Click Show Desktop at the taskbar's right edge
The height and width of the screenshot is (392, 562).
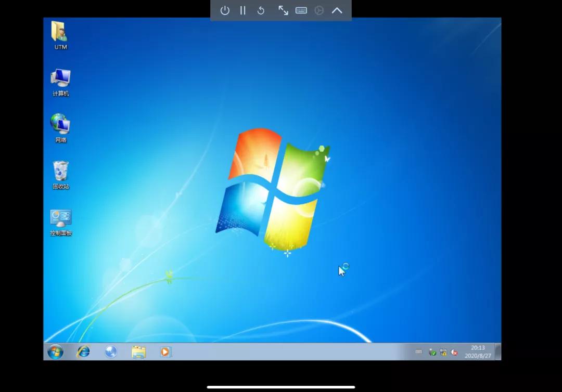pos(499,352)
